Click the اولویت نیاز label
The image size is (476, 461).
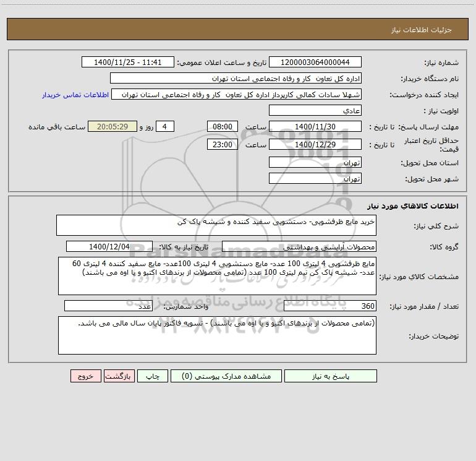[x=441, y=111]
